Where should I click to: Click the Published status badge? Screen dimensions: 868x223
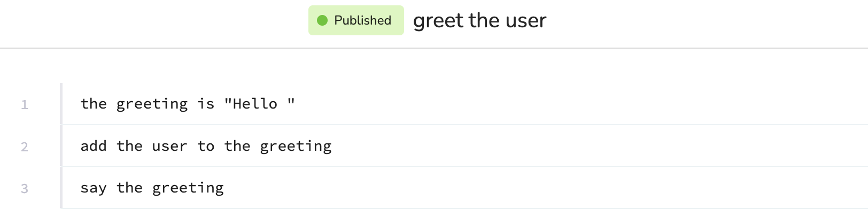tap(356, 20)
